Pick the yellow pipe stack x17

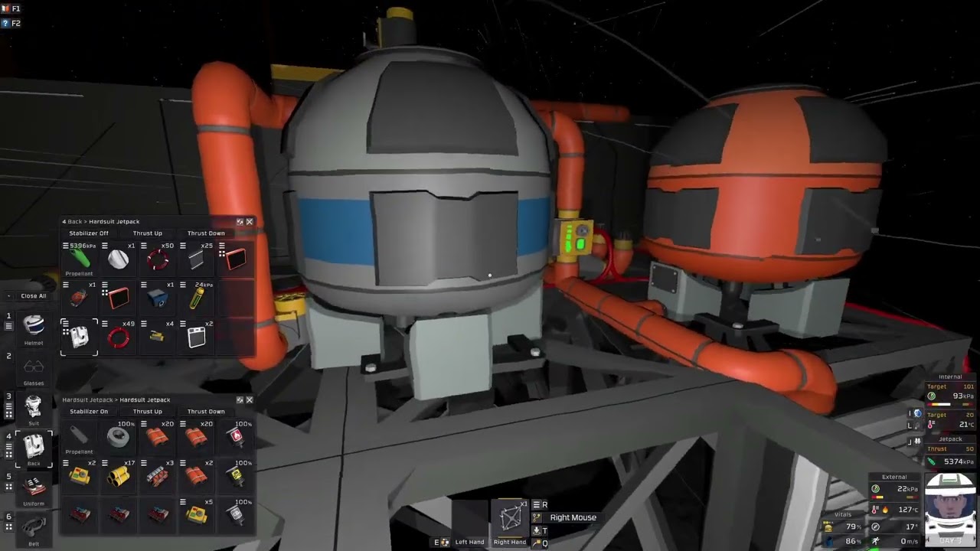coord(119,477)
